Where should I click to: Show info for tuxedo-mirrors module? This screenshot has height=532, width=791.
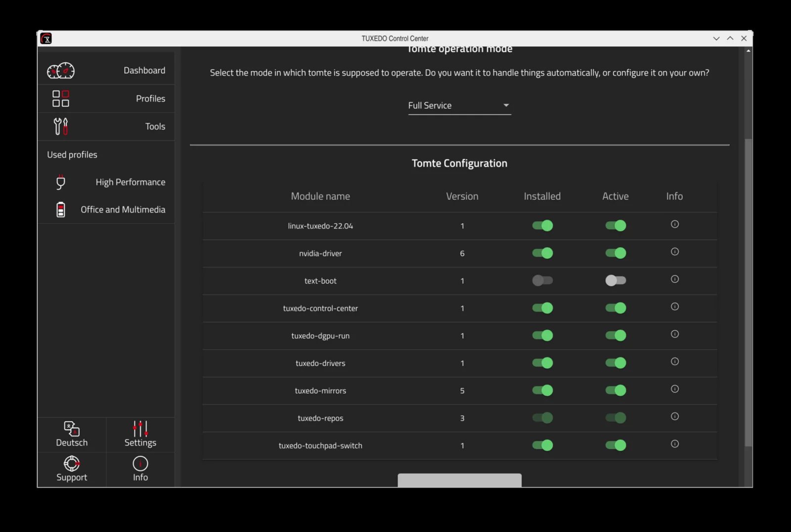pyautogui.click(x=675, y=389)
